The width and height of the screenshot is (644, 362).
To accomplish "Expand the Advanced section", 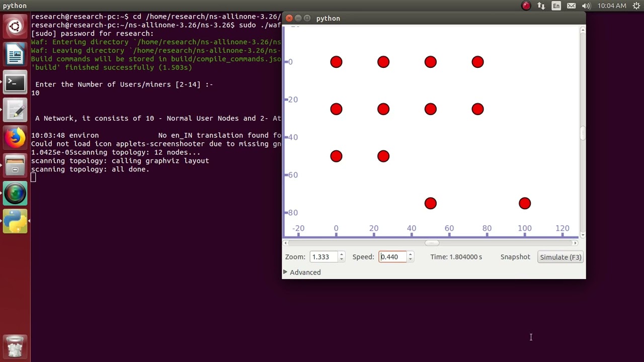I will click(302, 272).
